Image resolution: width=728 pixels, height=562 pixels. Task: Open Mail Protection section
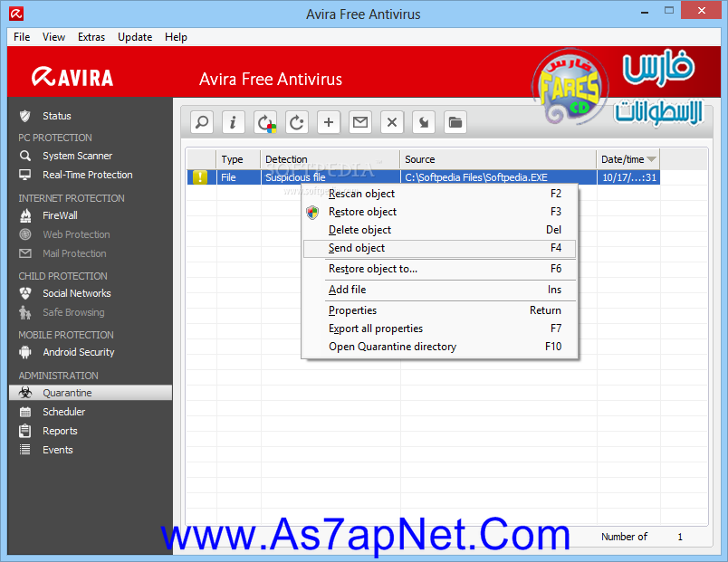pos(74,253)
